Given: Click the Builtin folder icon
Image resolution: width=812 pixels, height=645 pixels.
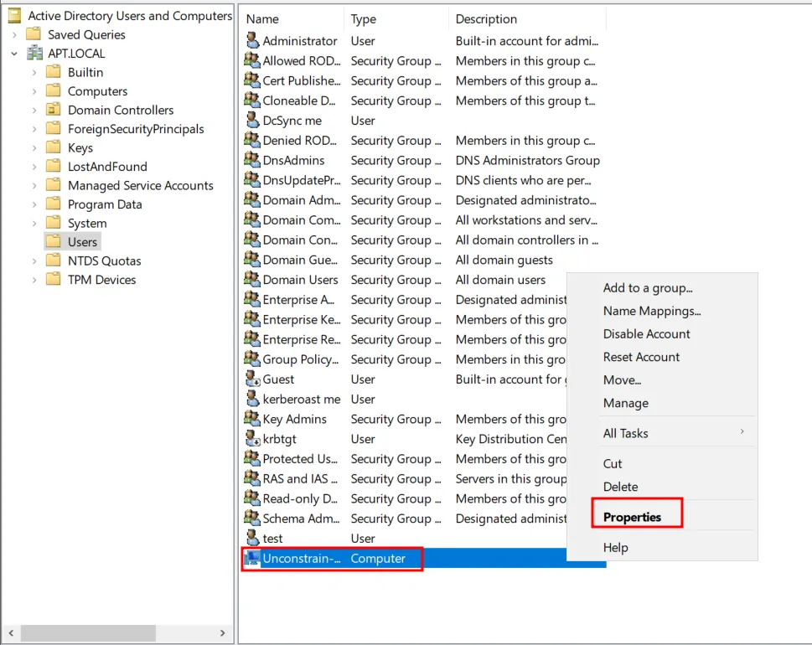Looking at the screenshot, I should (x=54, y=72).
